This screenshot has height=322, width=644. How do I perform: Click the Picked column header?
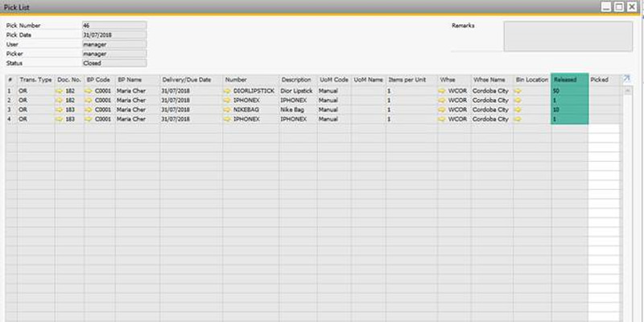(602, 80)
